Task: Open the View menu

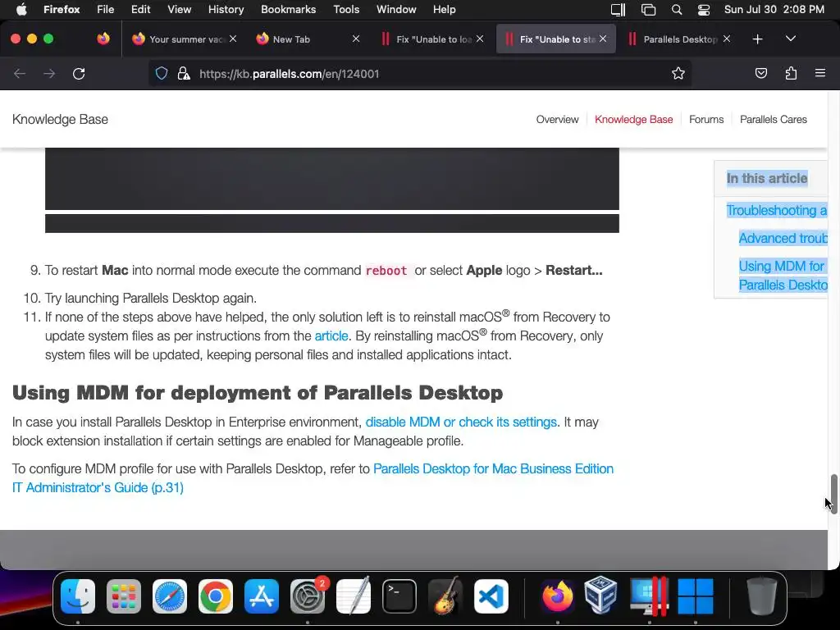Action: point(179,9)
